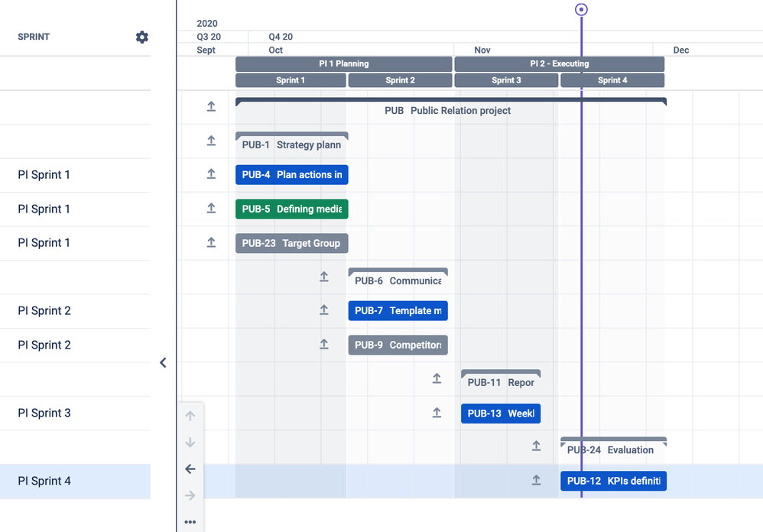
Task: Click outdent icon on PUB project row
Action: (x=211, y=106)
